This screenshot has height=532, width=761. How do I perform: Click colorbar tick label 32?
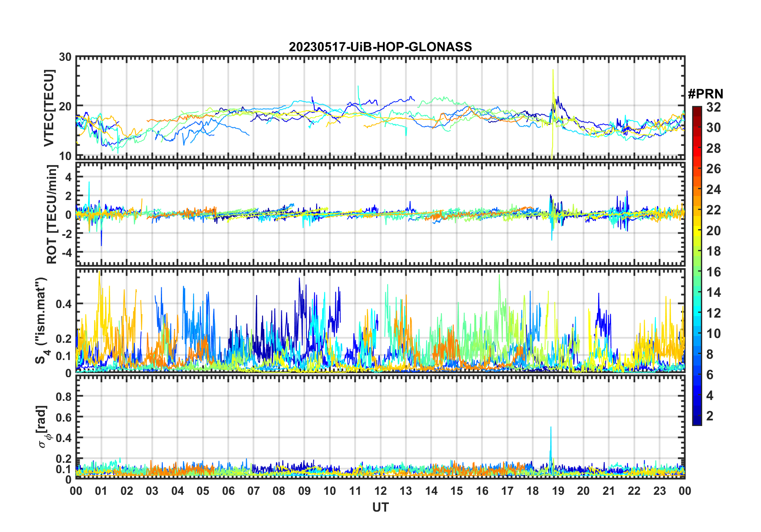(713, 107)
